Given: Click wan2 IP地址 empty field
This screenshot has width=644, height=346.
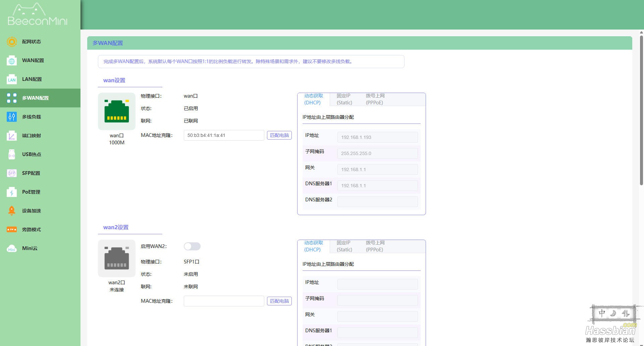Looking at the screenshot, I should (378, 284).
